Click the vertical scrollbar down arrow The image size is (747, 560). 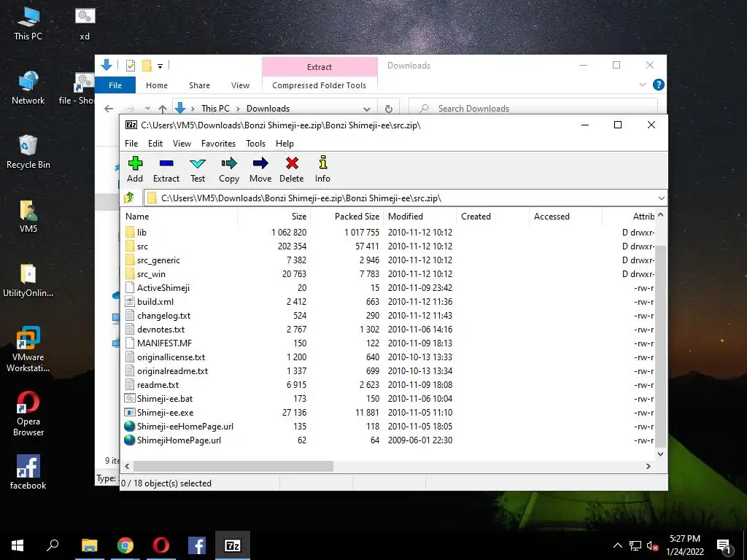(x=660, y=454)
